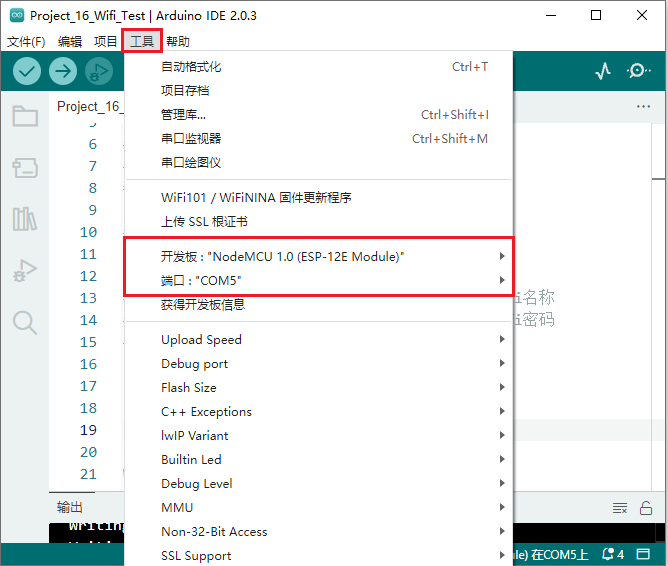Click the editor vertical scrollbar
The height and width of the screenshot is (566, 668).
coord(659,307)
